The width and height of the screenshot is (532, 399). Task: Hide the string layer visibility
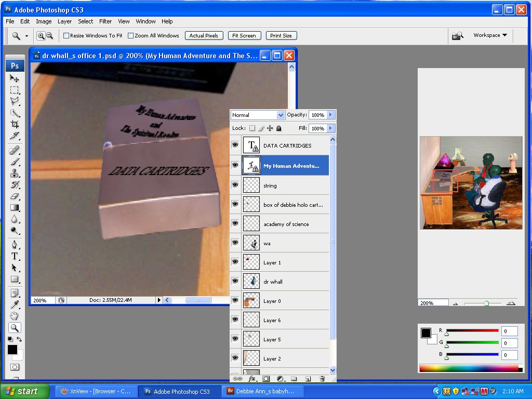click(235, 185)
